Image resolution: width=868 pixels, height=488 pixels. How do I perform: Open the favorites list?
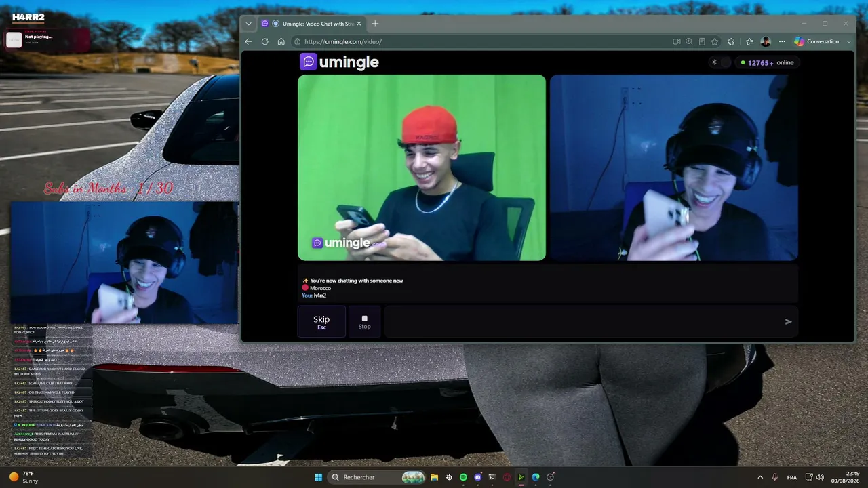[x=749, y=41]
